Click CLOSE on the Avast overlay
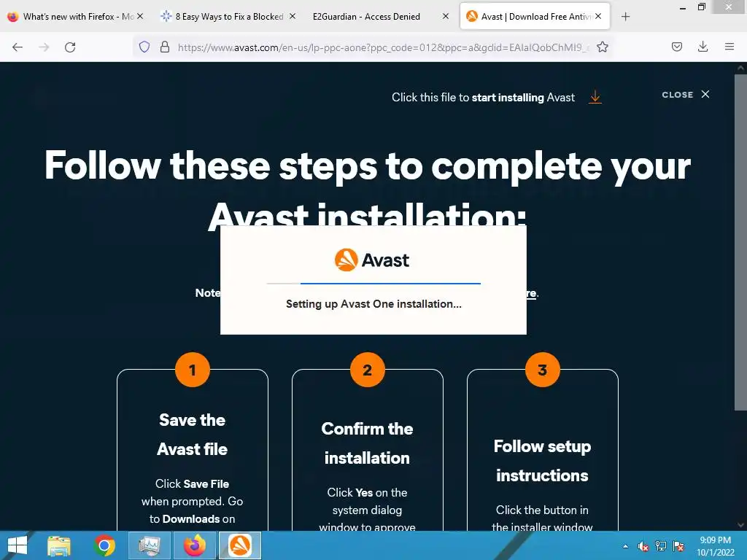This screenshot has height=560, width=747. click(x=686, y=94)
